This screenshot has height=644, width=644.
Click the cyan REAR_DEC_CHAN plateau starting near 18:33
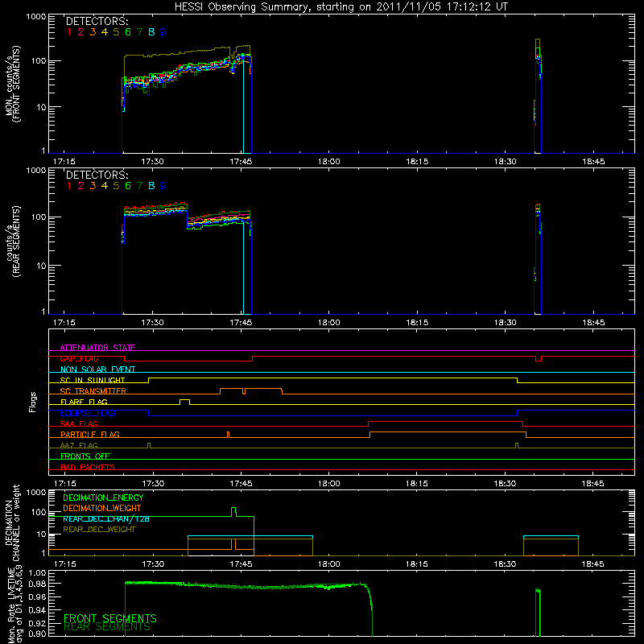pos(551,536)
